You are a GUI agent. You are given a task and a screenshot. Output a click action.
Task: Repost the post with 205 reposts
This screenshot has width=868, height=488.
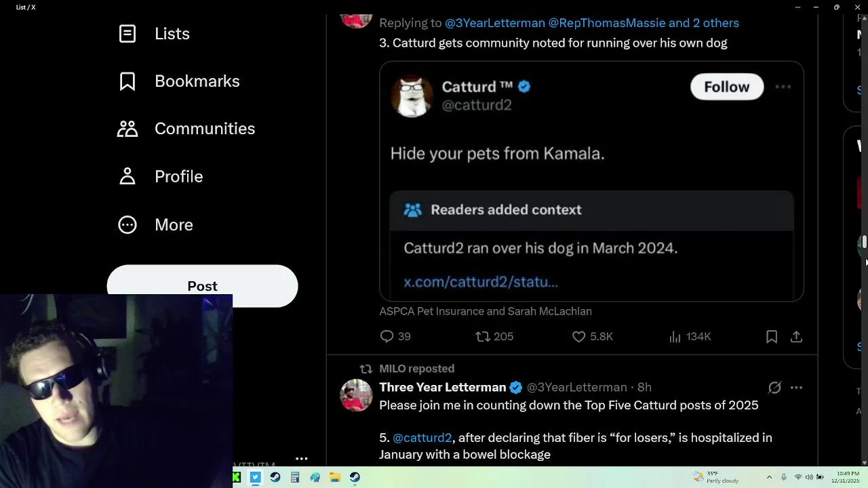(483, 336)
